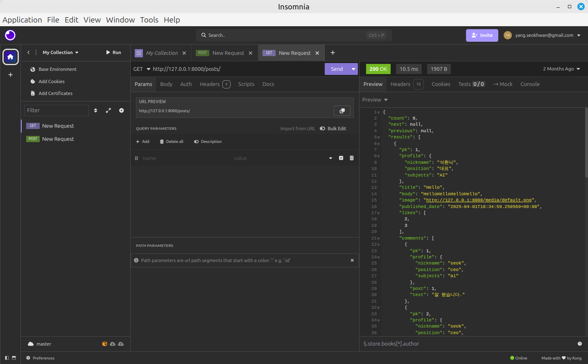Run the collection with the Run button
This screenshot has height=364, width=588.
point(113,52)
